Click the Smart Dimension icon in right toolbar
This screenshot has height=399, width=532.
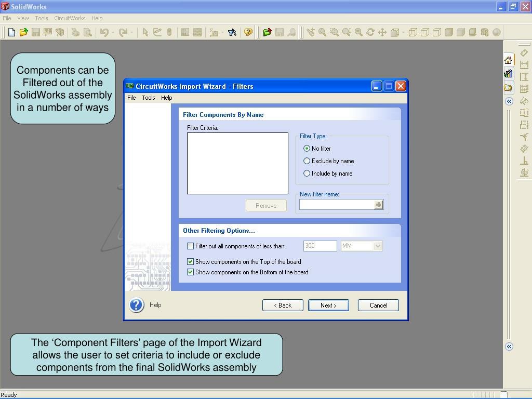tap(524, 52)
